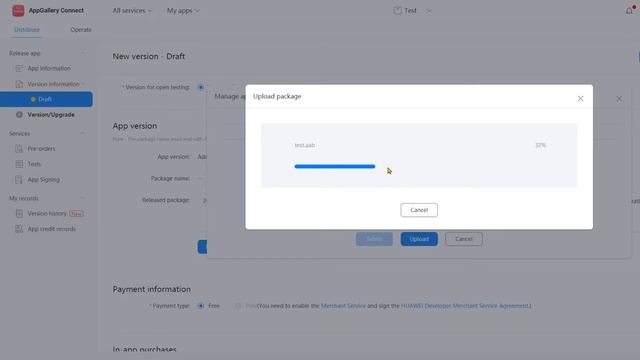Click the Version information sidebar icon

coord(19,84)
